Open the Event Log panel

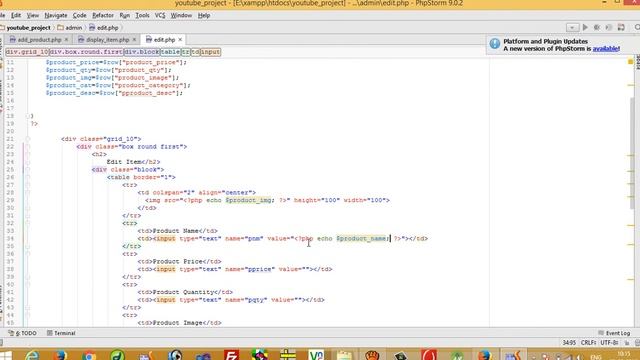(614, 333)
